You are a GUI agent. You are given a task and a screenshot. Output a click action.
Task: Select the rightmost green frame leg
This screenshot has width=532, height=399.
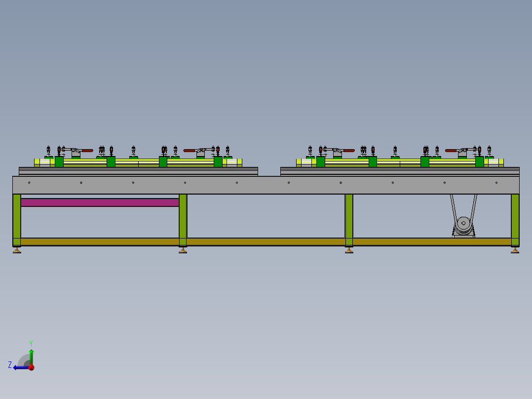pos(515,220)
